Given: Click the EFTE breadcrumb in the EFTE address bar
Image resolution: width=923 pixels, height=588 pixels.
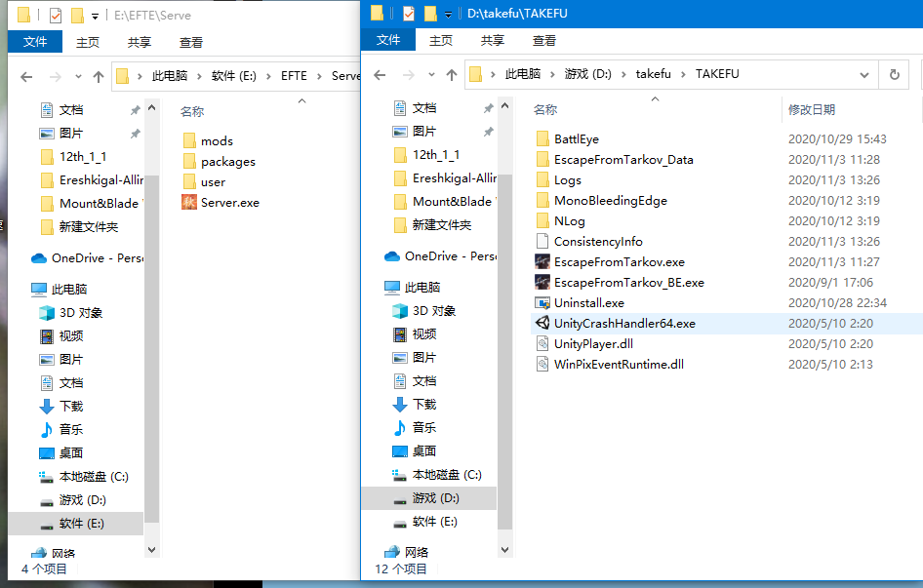Looking at the screenshot, I should point(294,76).
